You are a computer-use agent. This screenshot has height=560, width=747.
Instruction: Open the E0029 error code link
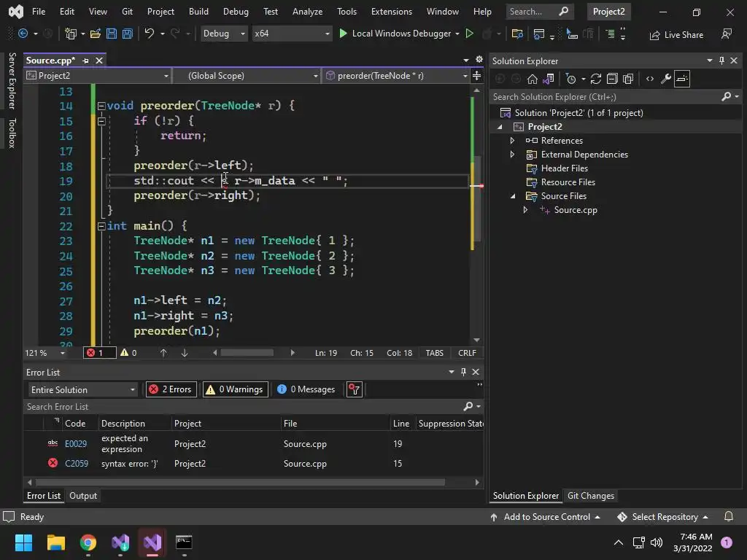(76, 444)
